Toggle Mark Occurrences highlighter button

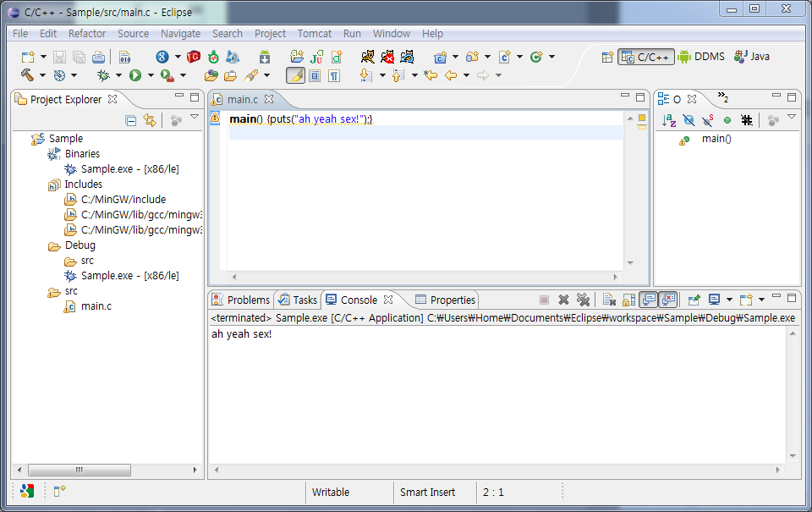pos(296,75)
